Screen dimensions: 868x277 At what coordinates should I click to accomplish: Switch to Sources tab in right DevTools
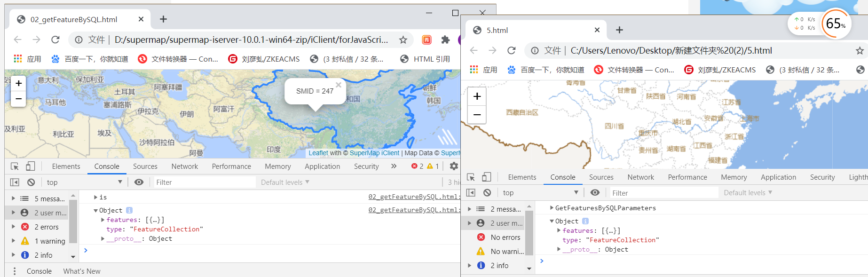pyautogui.click(x=601, y=177)
